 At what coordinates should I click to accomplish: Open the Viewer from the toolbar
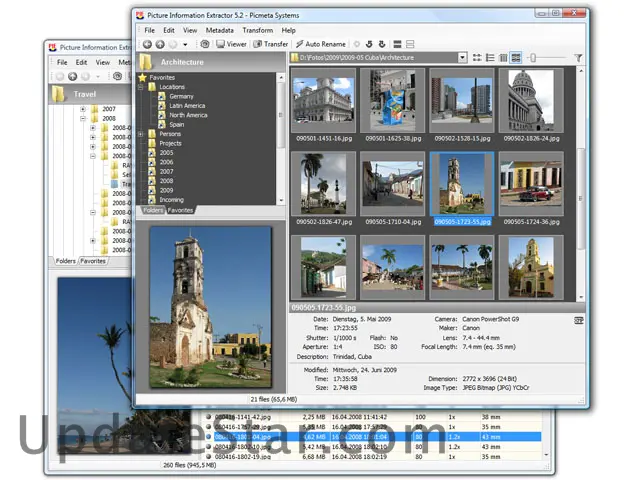point(230,45)
